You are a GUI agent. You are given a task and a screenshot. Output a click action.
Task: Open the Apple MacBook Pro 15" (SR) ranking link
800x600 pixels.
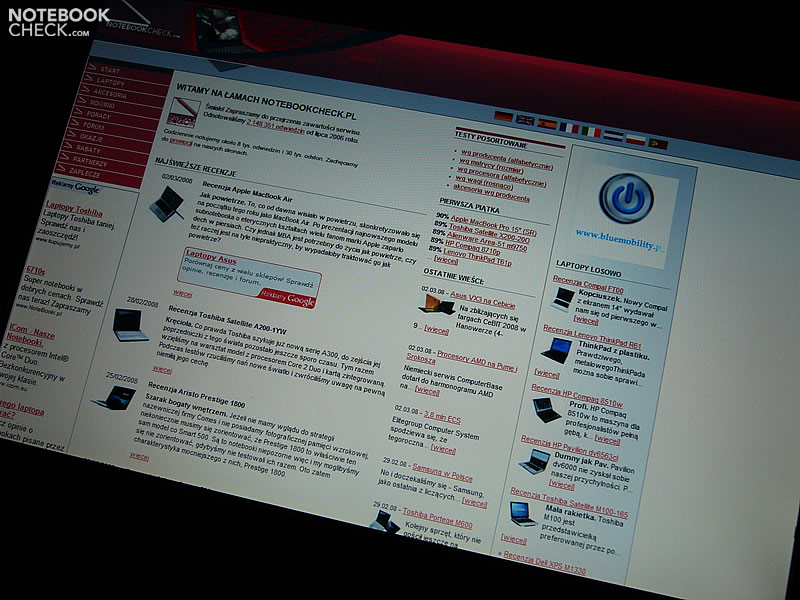pos(493,225)
